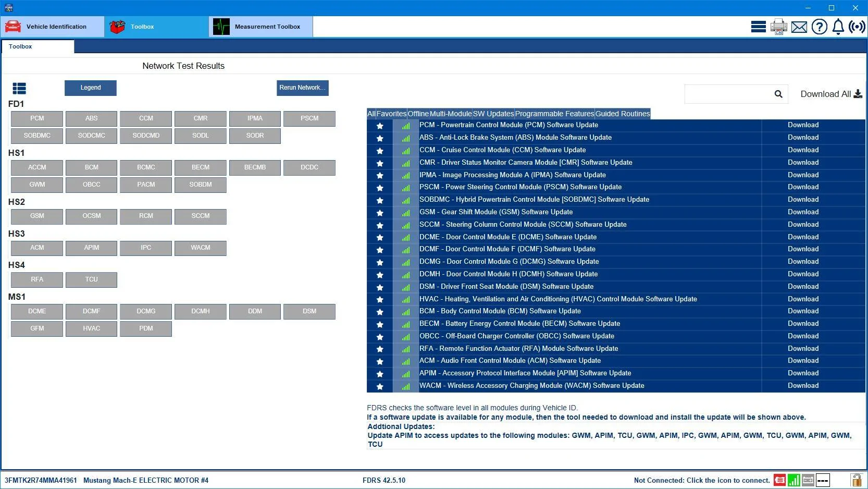Toggle favorite star for RFA Software Update
This screenshot has width=868, height=489.
point(380,349)
